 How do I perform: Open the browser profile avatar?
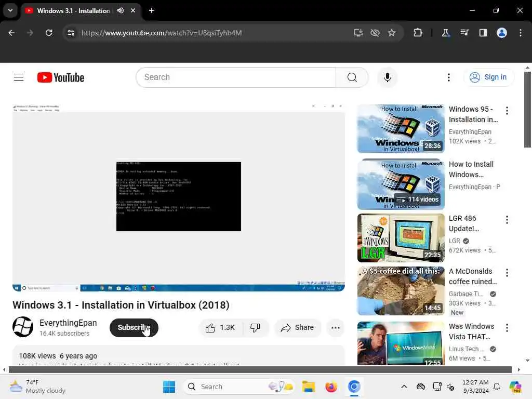coord(502,33)
